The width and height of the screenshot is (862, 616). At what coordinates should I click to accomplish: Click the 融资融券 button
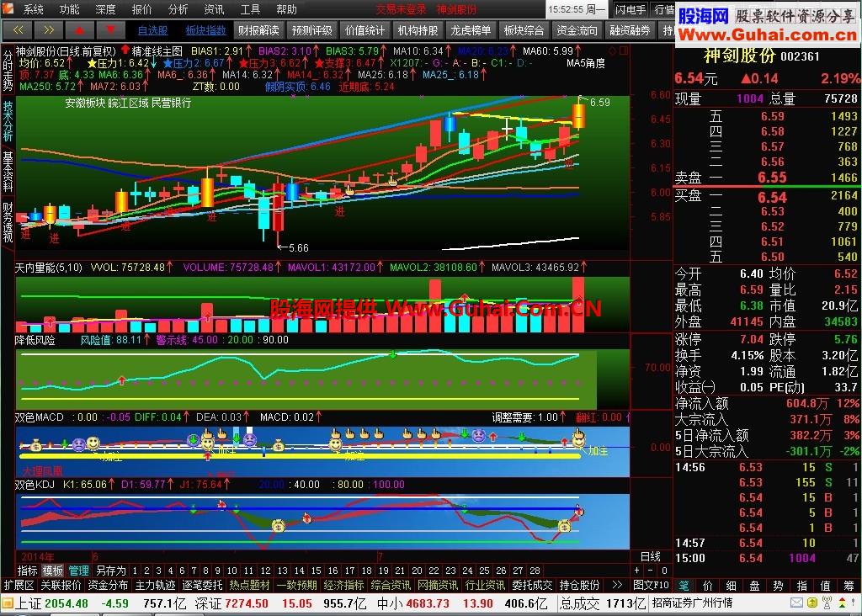(x=630, y=30)
